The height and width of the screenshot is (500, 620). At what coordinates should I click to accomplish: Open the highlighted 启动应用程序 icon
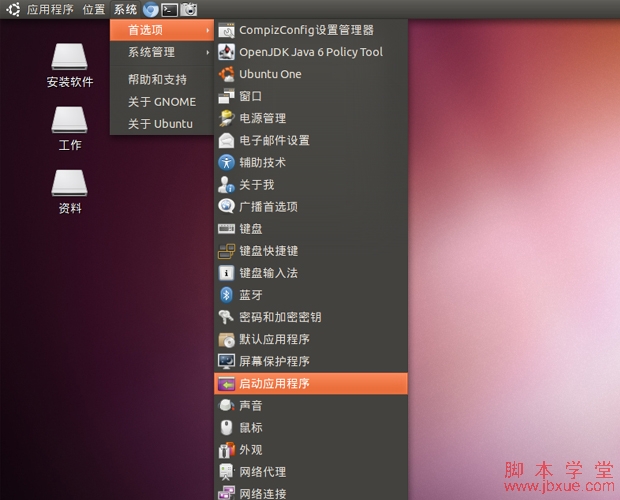tap(227, 384)
